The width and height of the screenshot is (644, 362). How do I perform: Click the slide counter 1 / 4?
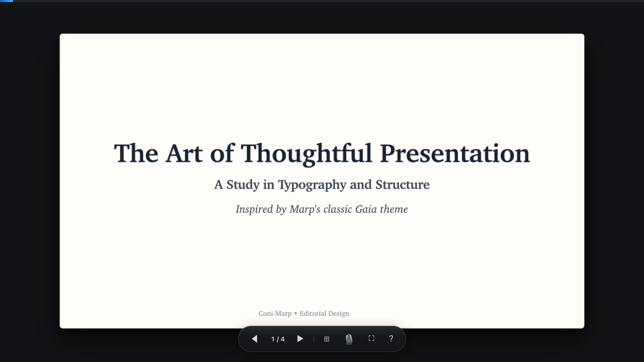tap(278, 339)
